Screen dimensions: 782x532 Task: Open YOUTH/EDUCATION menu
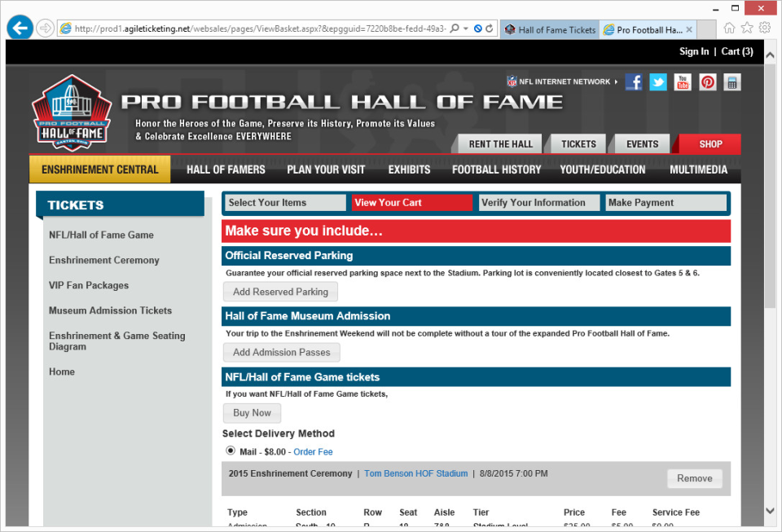pos(603,169)
